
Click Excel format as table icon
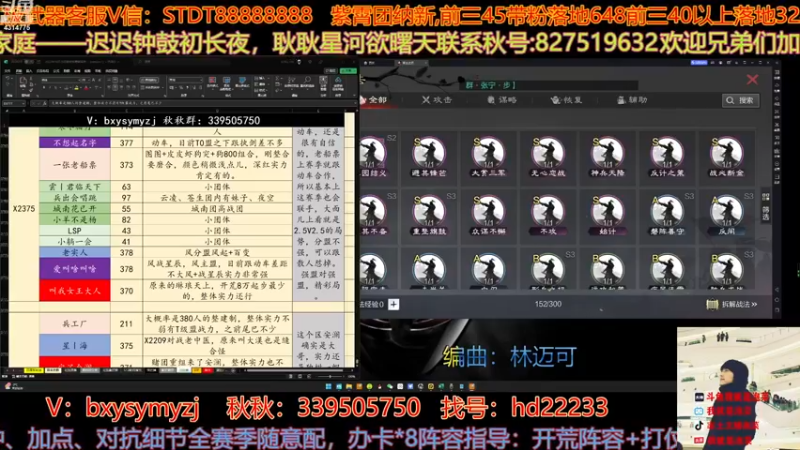click(227, 83)
